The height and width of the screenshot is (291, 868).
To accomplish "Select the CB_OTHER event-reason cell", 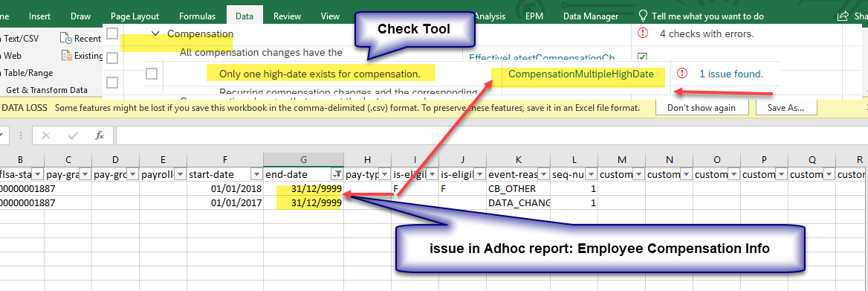I will click(519, 189).
